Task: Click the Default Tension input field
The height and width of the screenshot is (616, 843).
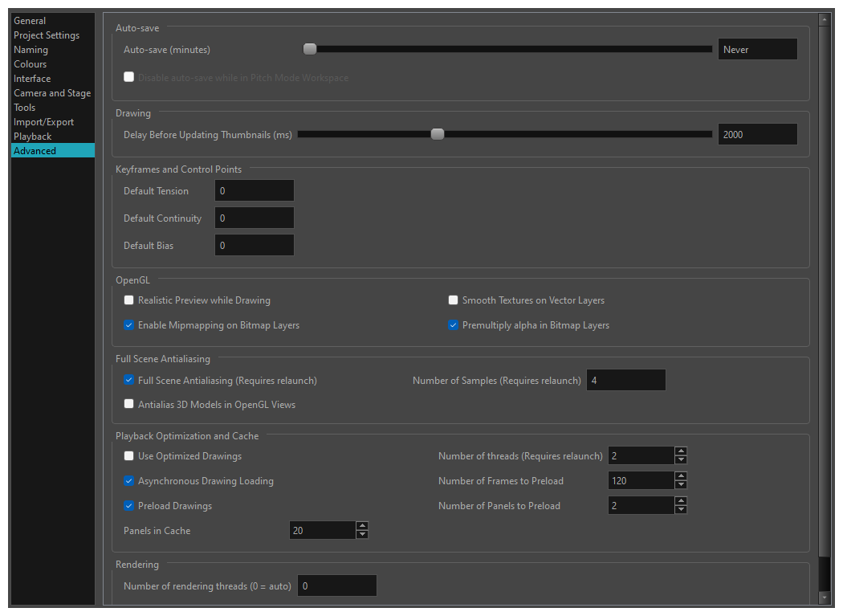Action: click(x=254, y=191)
